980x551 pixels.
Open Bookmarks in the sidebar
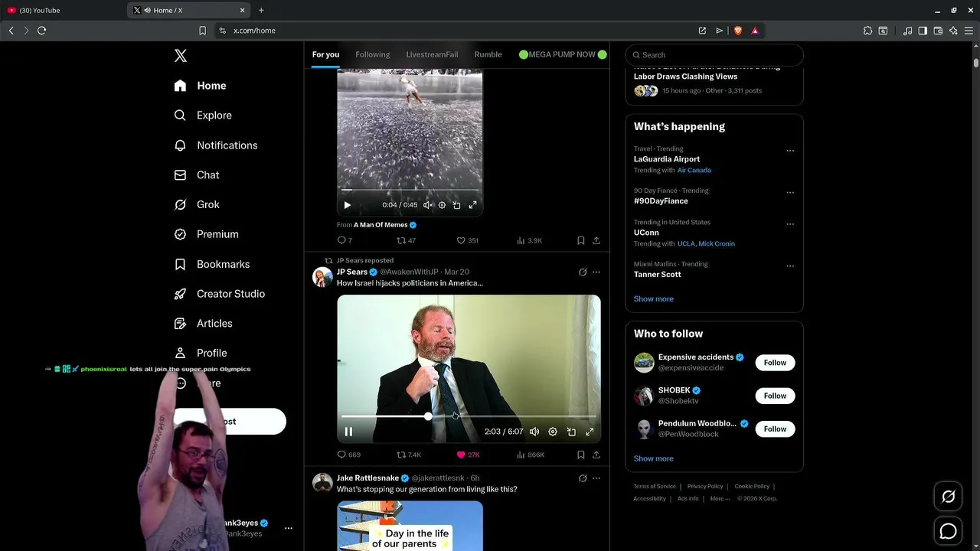[211, 264]
